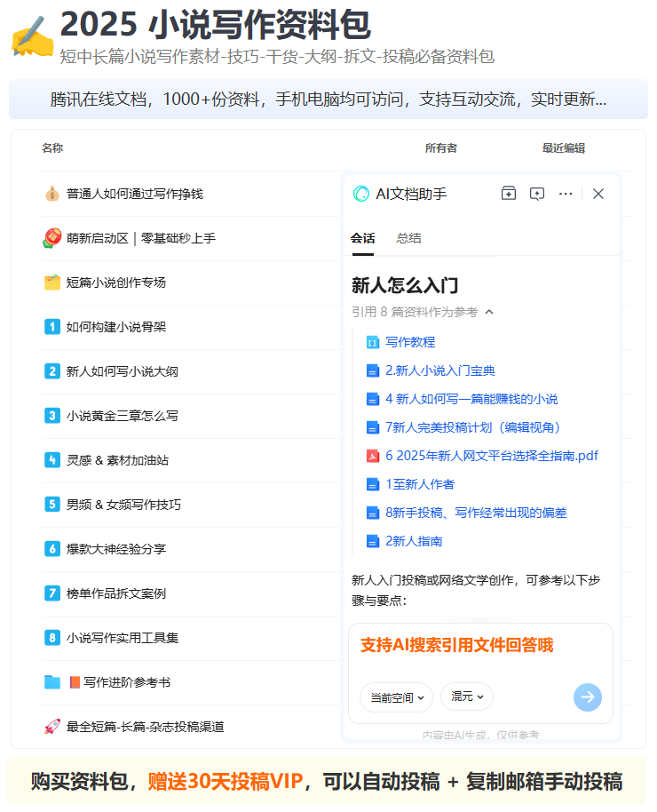Click the AI文档助手 logo icon
This screenshot has width=657, height=812.
pyautogui.click(x=361, y=194)
